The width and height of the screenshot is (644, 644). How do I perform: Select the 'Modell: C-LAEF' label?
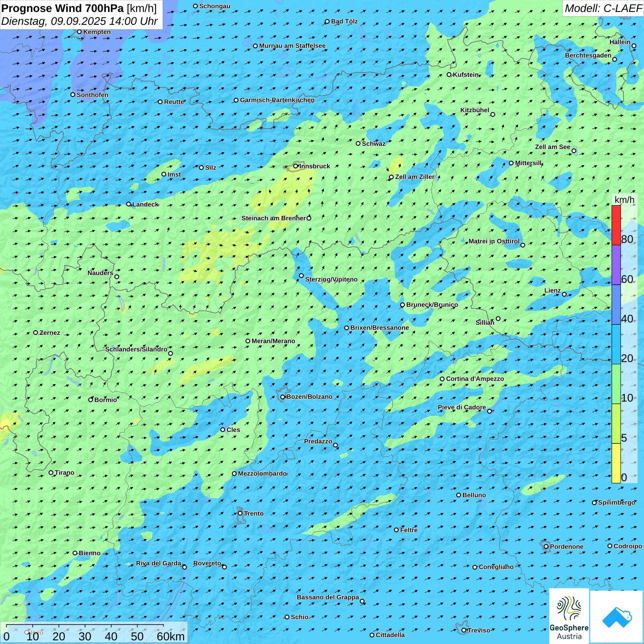coord(603,8)
